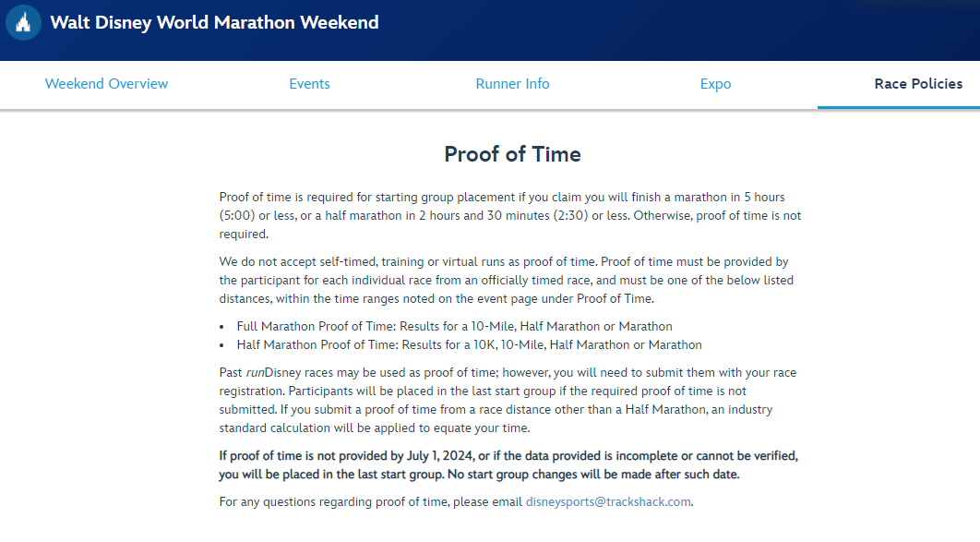The width and height of the screenshot is (980, 542).
Task: Switch to the Events tab
Action: click(309, 84)
